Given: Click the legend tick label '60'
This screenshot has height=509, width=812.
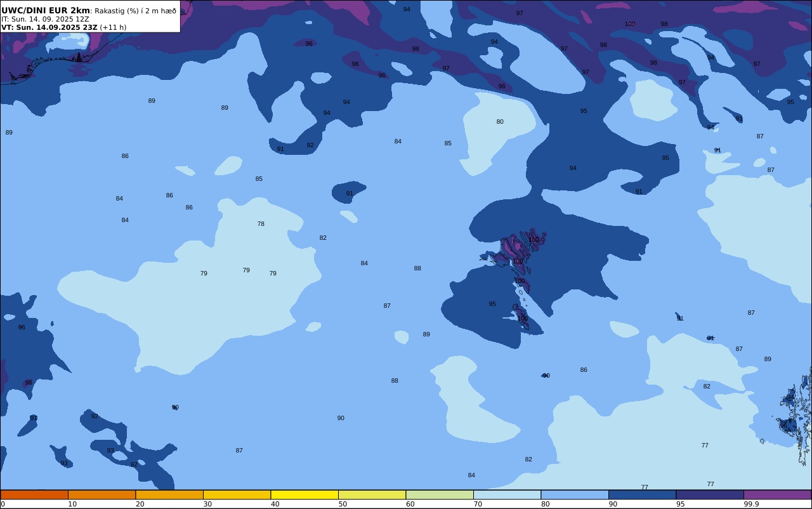Looking at the screenshot, I should click(x=410, y=504).
